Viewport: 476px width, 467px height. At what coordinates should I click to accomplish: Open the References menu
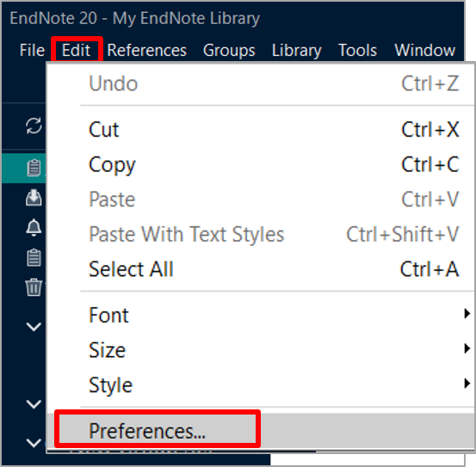(147, 50)
